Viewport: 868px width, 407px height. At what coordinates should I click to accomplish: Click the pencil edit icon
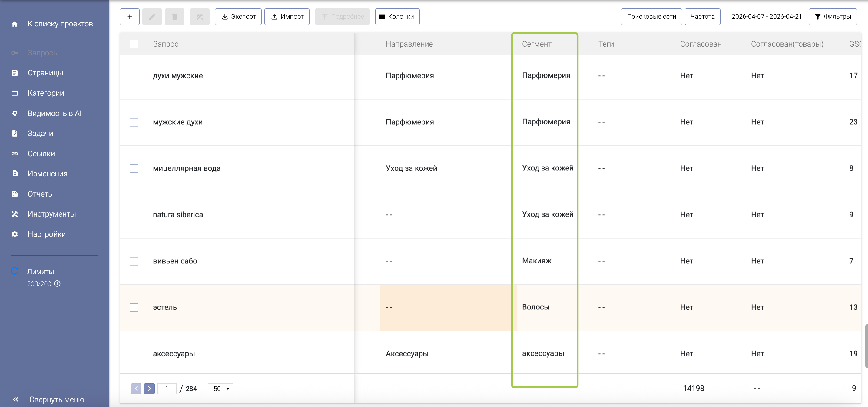[152, 17]
